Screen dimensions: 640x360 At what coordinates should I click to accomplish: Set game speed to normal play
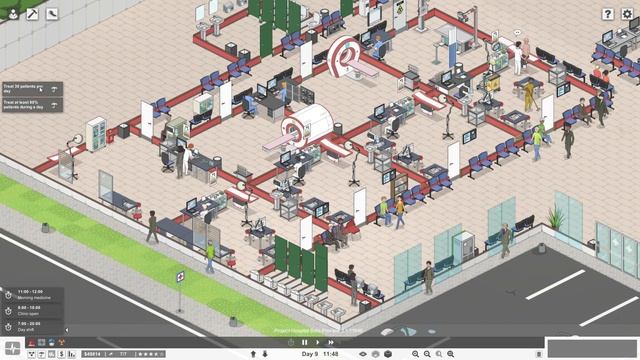point(318,342)
